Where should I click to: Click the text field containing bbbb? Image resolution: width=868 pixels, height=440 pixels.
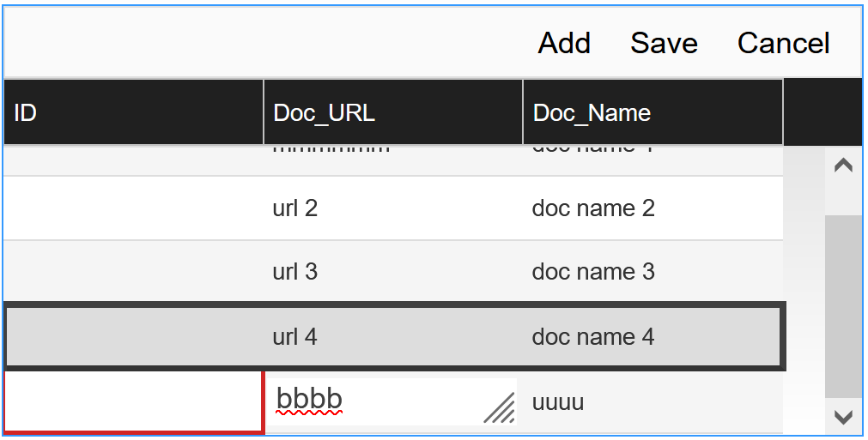(378, 401)
